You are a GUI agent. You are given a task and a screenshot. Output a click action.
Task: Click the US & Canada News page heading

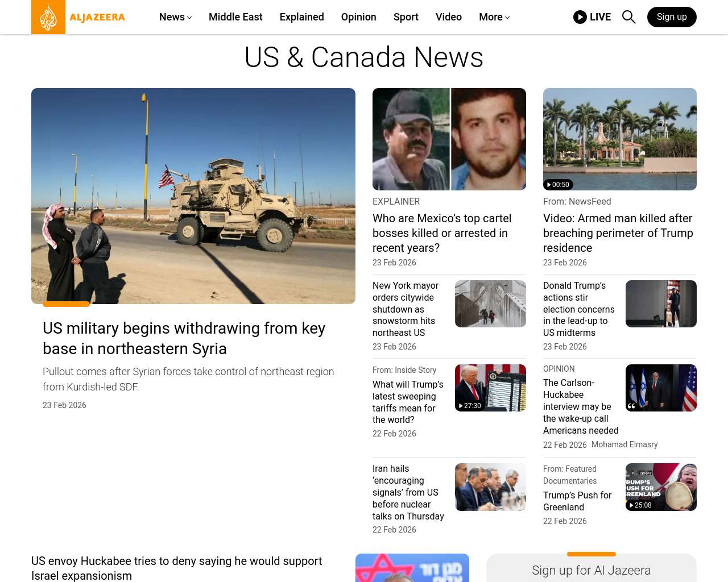[364, 57]
